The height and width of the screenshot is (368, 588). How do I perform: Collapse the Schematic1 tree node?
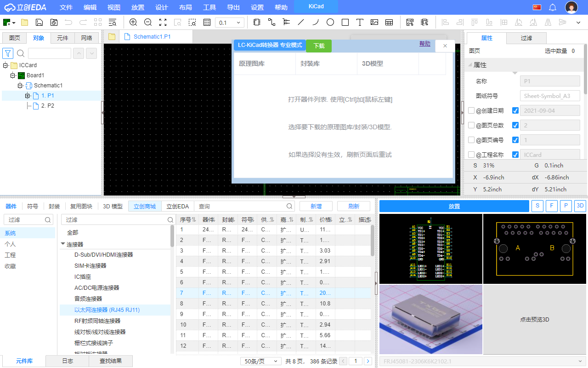point(20,86)
